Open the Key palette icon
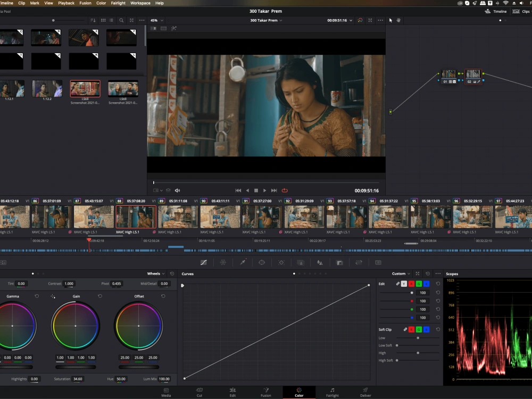 (339, 263)
